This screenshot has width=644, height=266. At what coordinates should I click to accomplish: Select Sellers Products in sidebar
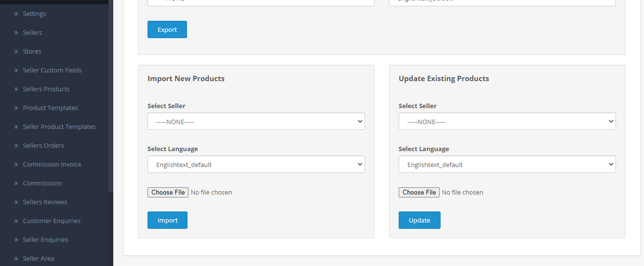pos(46,89)
